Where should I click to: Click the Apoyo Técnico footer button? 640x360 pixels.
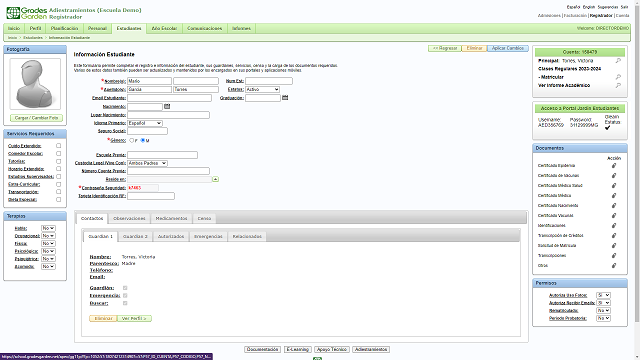click(332, 349)
